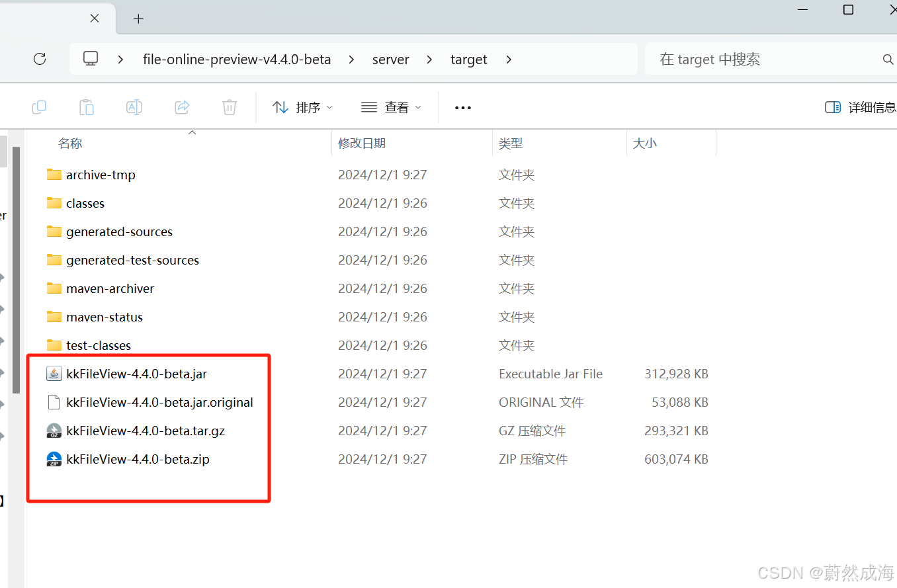Viewport: 897px width, 588px height.
Task: Sort by the 修改日期 column header
Action: click(x=362, y=144)
